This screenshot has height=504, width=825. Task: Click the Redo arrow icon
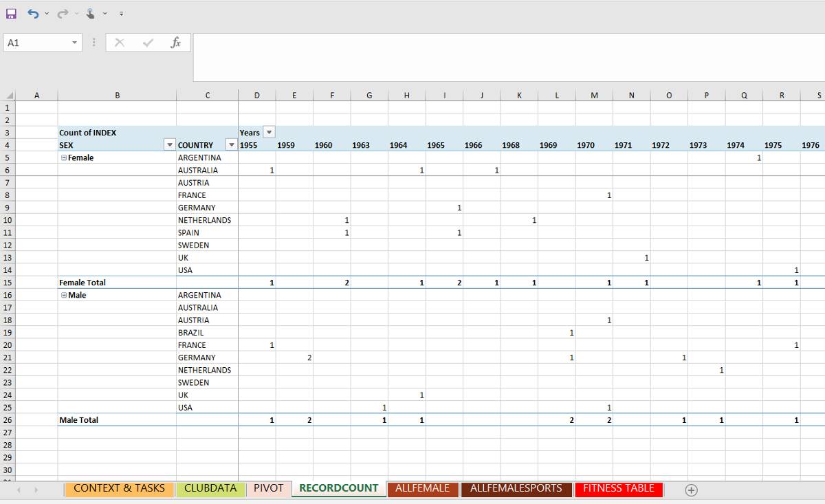63,13
